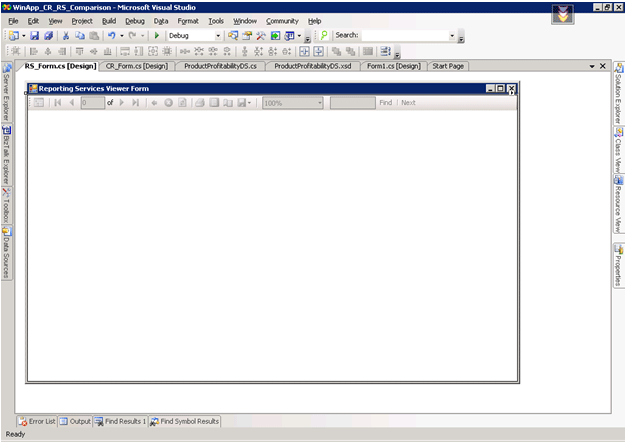Screen dimensions: 627x443
Task: Click the Align Bottoms layout icon
Action: point(108,51)
